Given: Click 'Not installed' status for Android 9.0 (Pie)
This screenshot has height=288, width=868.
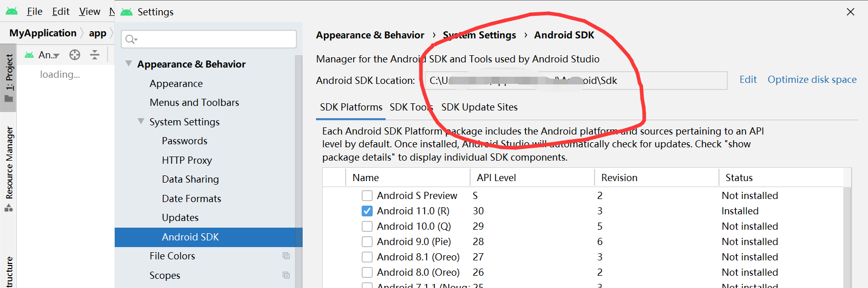Looking at the screenshot, I should 750,241.
